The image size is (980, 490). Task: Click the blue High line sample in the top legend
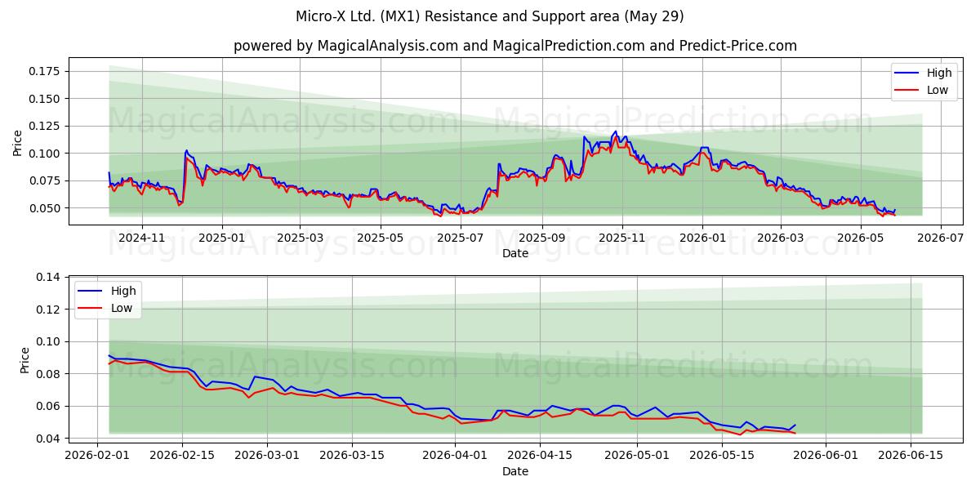click(907, 73)
